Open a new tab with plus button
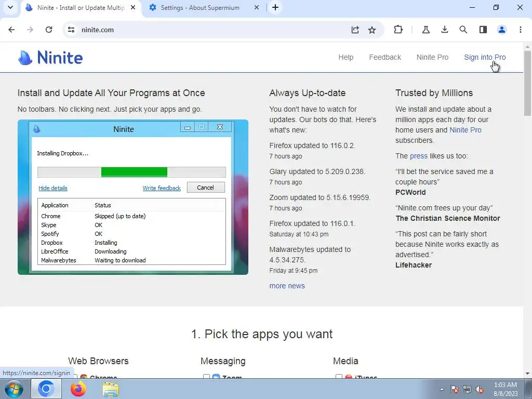This screenshot has width=532, height=399. click(x=275, y=7)
